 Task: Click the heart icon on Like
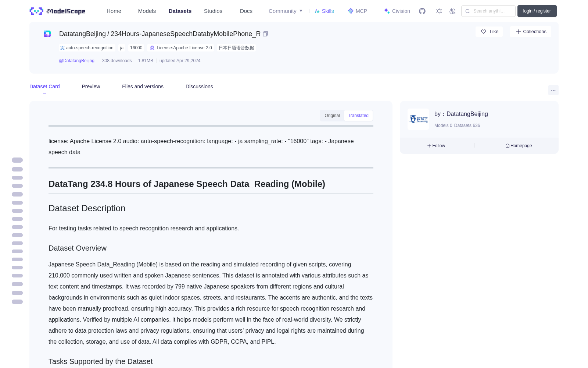point(484,32)
